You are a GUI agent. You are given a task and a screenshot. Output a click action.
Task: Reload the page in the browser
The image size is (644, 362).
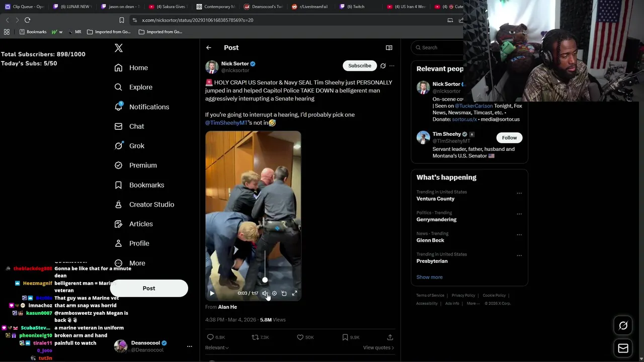[x=27, y=20]
